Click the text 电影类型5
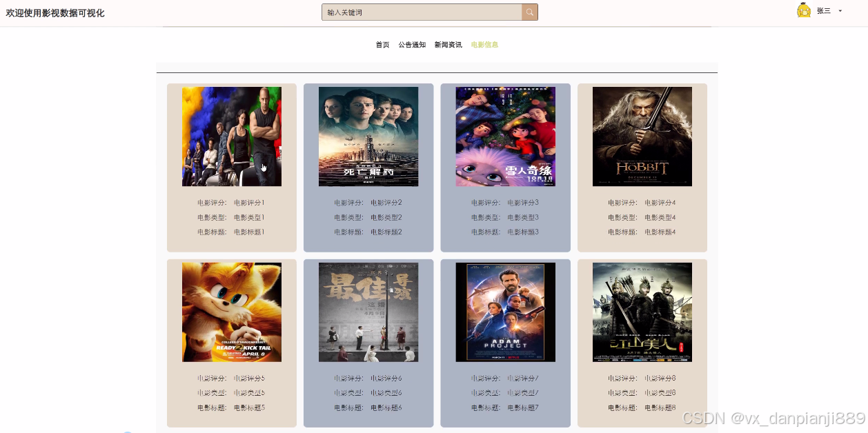 [249, 394]
